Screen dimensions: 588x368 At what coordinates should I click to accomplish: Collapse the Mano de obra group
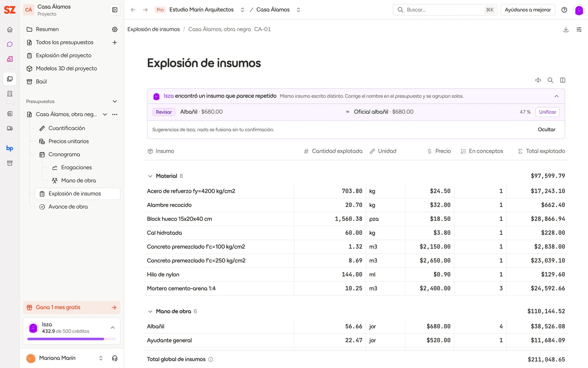pyautogui.click(x=150, y=311)
